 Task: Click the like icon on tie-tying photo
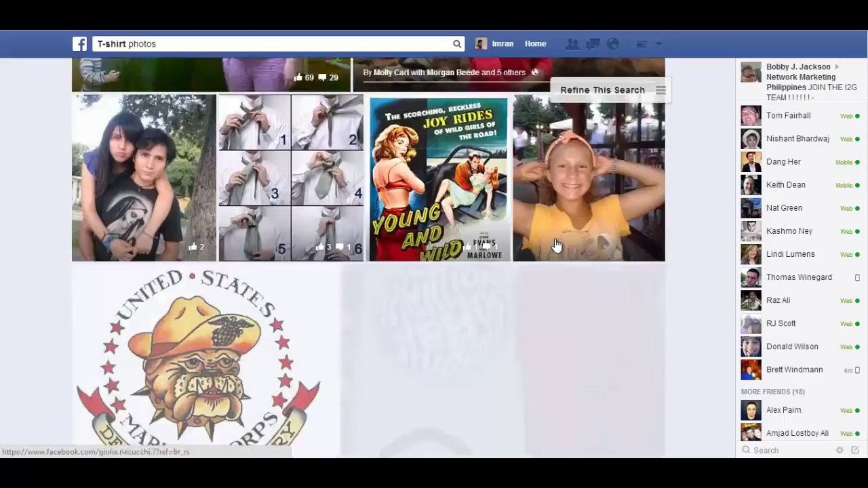(319, 247)
